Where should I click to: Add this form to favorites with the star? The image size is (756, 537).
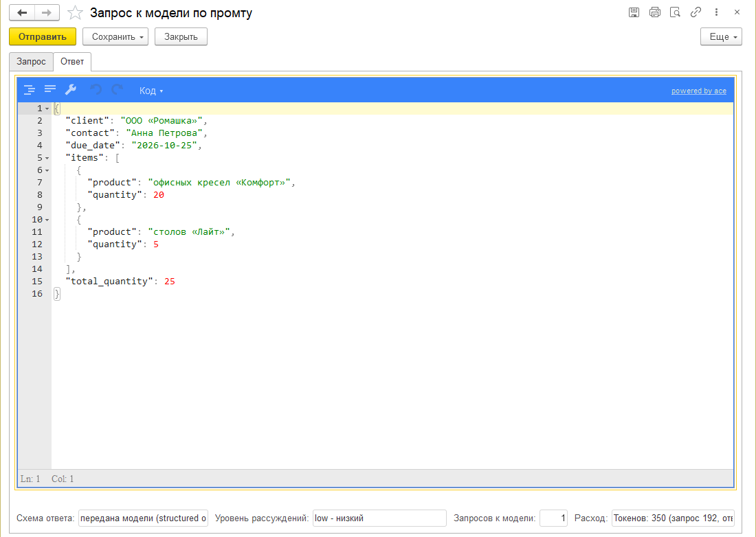[x=75, y=12]
